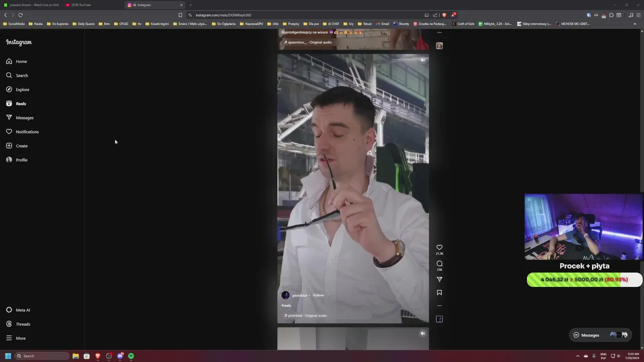Open piotrlatal username link
This screenshot has height=362, width=644.
click(299, 295)
